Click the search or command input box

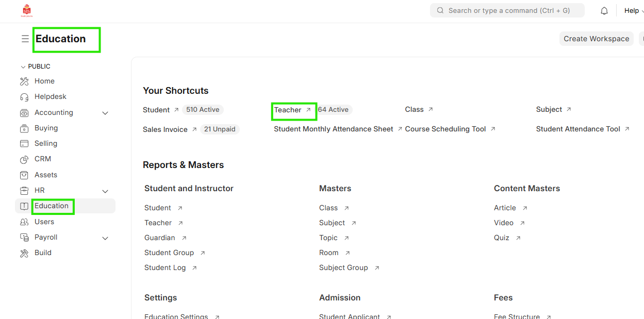click(508, 11)
